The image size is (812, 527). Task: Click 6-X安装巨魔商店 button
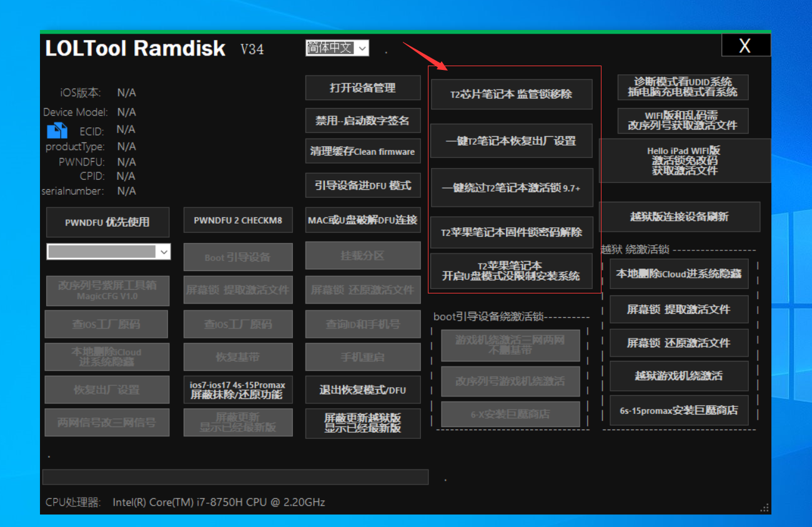point(510,414)
